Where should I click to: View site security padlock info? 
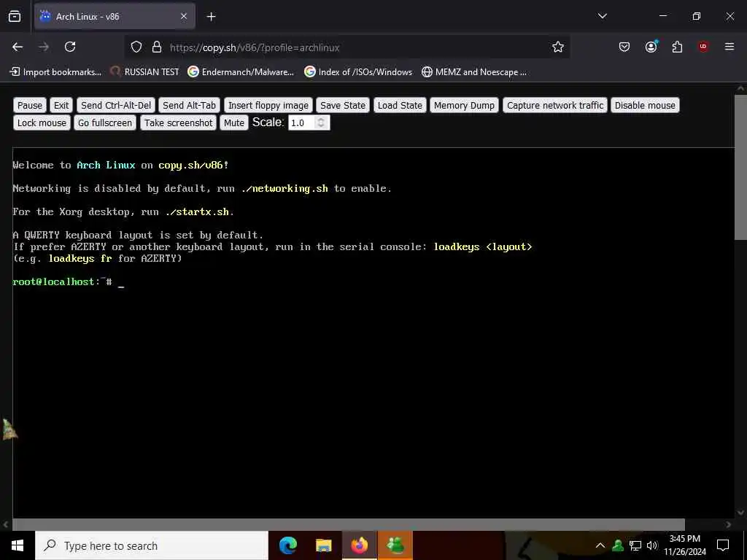157,47
